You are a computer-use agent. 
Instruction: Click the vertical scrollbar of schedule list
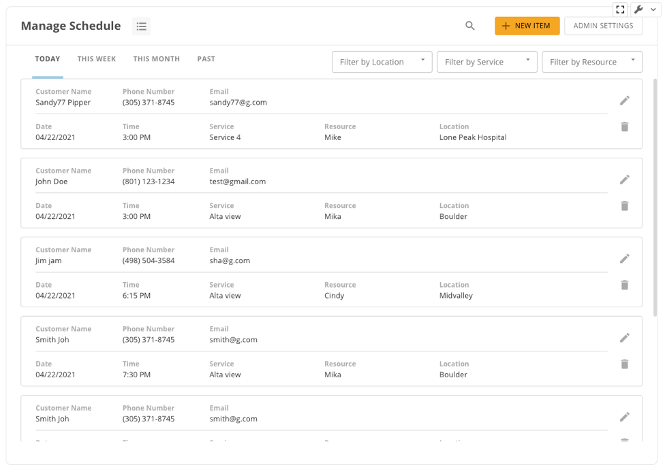[655, 198]
